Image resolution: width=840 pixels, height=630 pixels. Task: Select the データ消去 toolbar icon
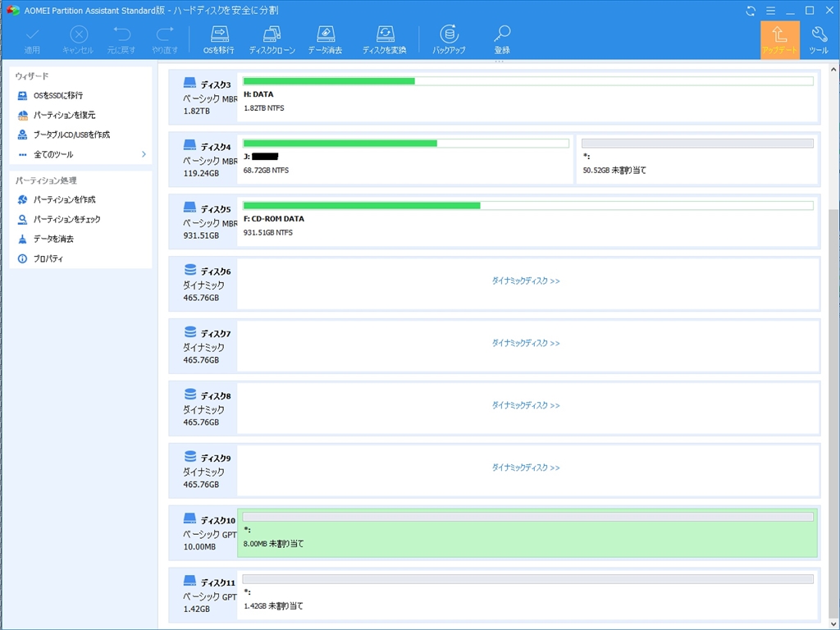coord(325,39)
